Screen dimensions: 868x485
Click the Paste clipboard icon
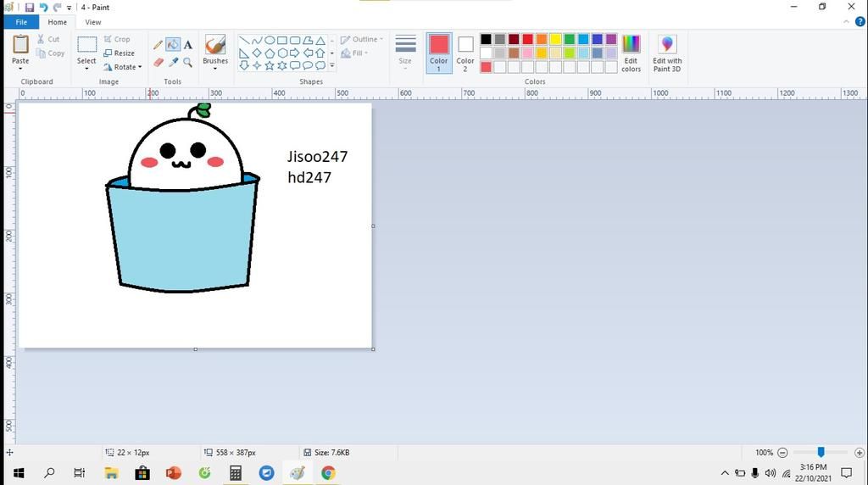[x=20, y=44]
